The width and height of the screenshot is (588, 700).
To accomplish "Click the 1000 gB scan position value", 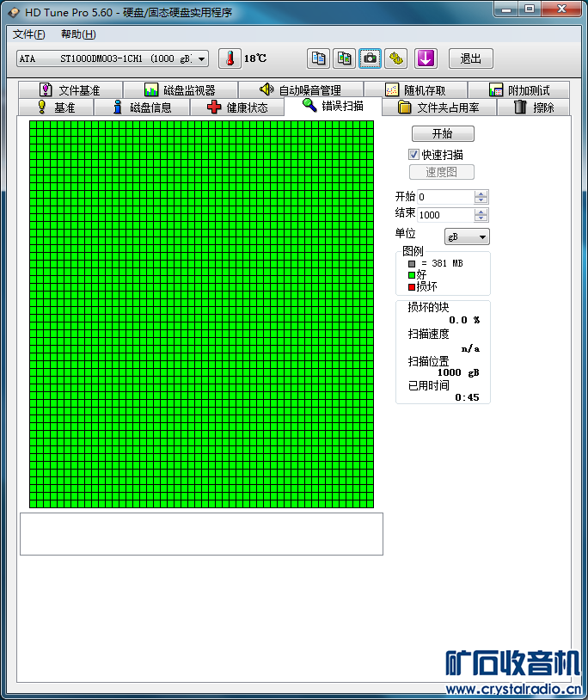I will click(x=458, y=372).
